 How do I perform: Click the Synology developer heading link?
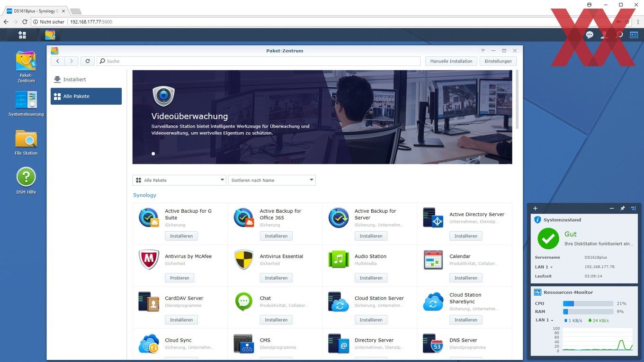(x=144, y=195)
